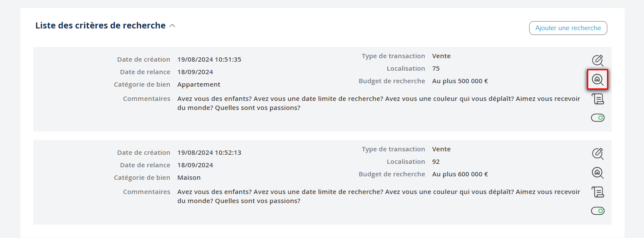Disable the Appartement search toggle
Screen dimensions: 644x238
click(597, 118)
